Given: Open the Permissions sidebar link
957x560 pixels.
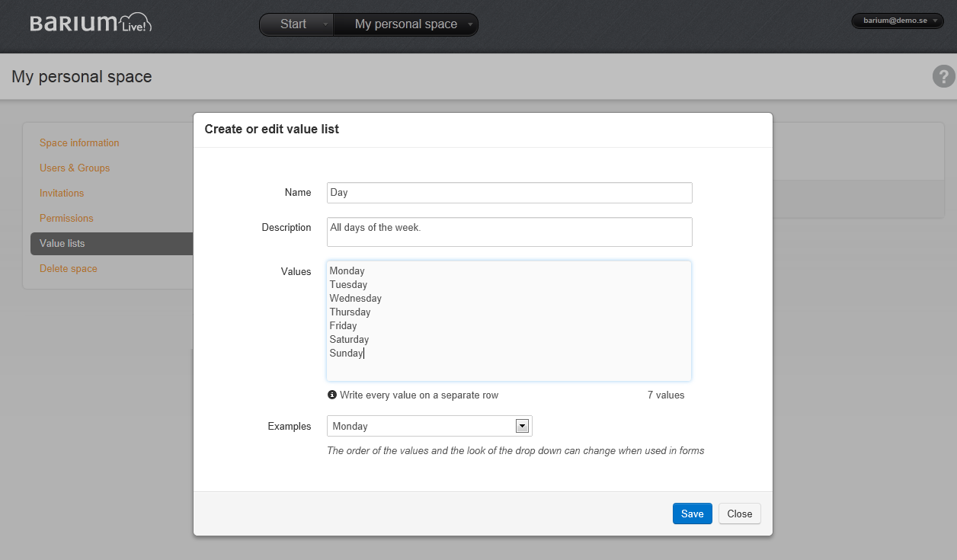Looking at the screenshot, I should [x=66, y=218].
